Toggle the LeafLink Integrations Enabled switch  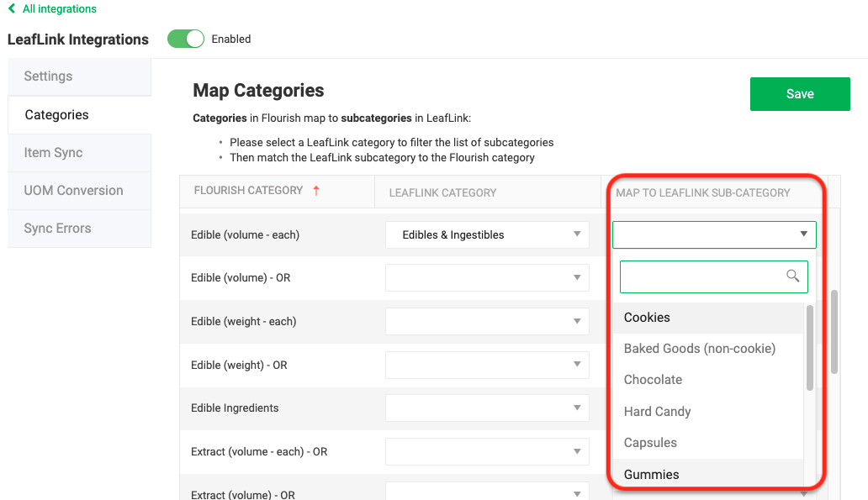[x=185, y=39]
